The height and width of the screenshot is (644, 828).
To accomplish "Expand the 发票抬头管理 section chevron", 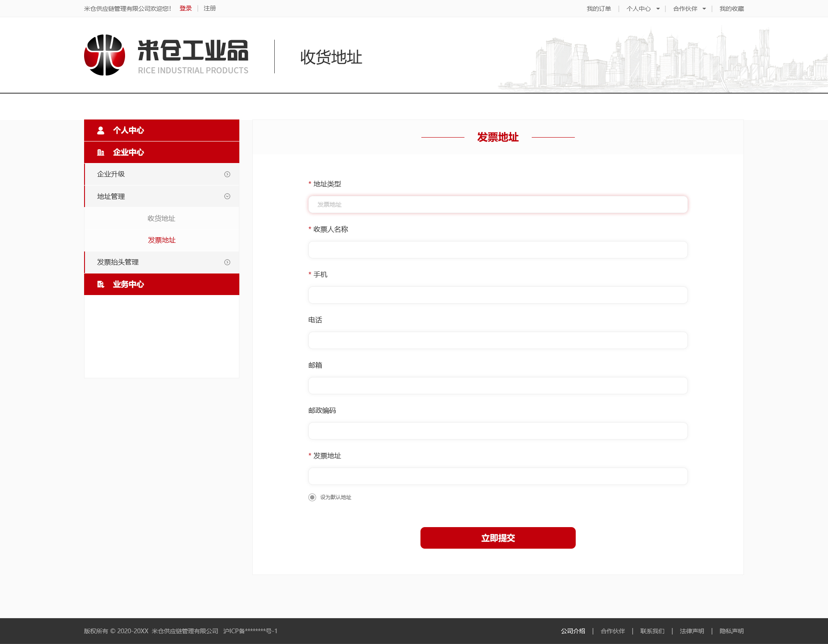I will 227,262.
